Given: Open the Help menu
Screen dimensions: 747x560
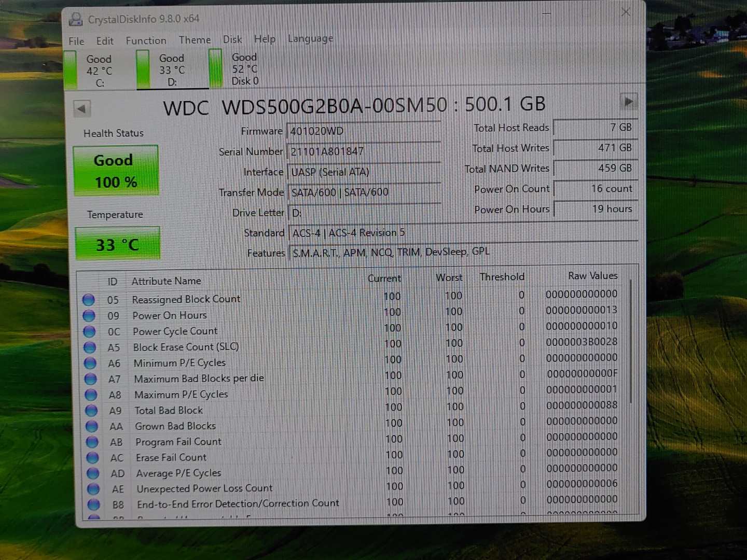Looking at the screenshot, I should pyautogui.click(x=265, y=39).
